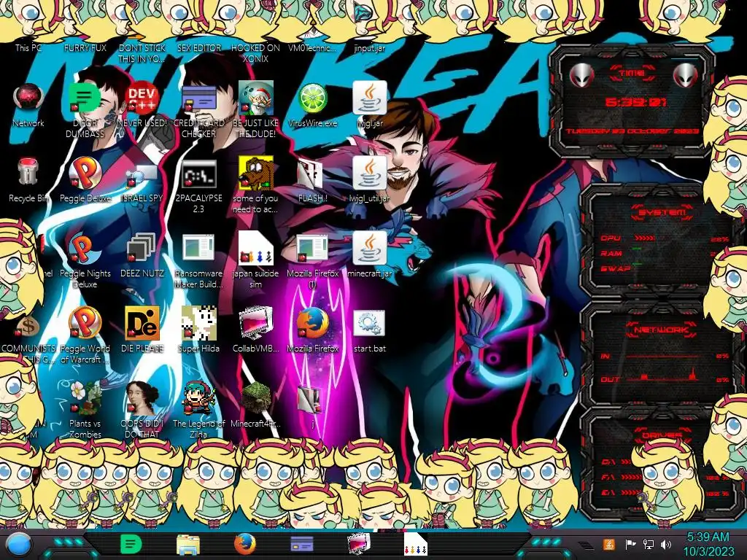Image resolution: width=747 pixels, height=560 pixels.
Task: Run the start.bat file
Action: click(x=370, y=324)
